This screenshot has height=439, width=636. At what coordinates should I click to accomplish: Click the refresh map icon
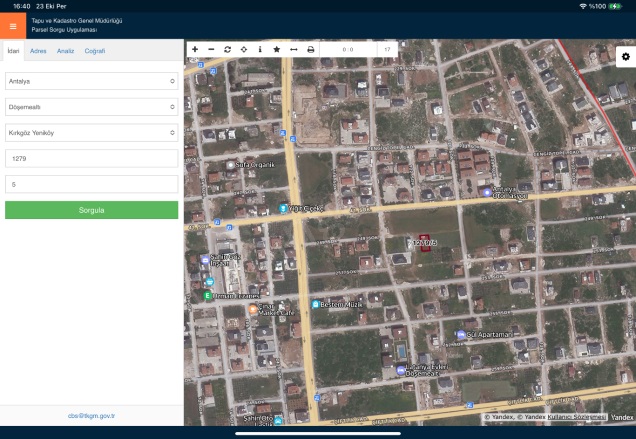[227, 49]
